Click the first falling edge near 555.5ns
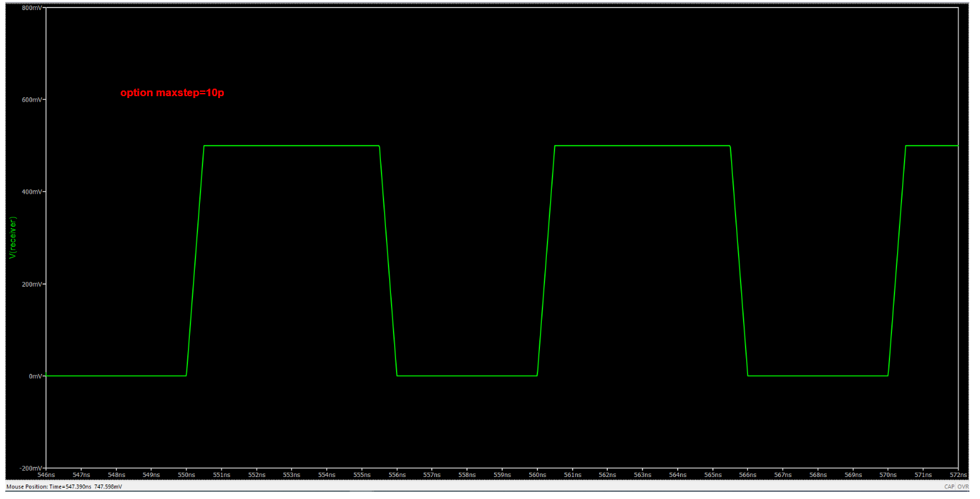 tap(388, 261)
